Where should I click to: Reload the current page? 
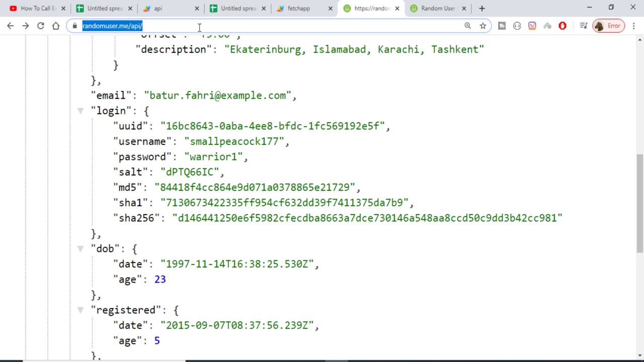41,26
